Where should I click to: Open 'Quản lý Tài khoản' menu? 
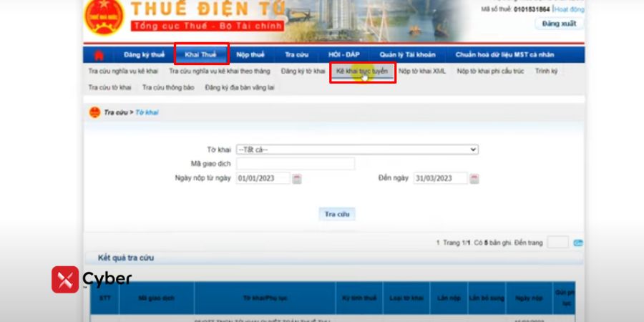coord(406,55)
